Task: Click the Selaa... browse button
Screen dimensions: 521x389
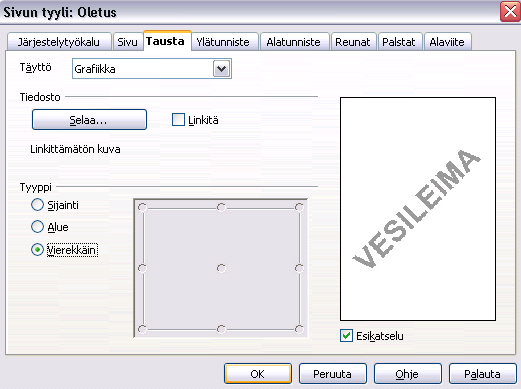Action: coord(89,120)
